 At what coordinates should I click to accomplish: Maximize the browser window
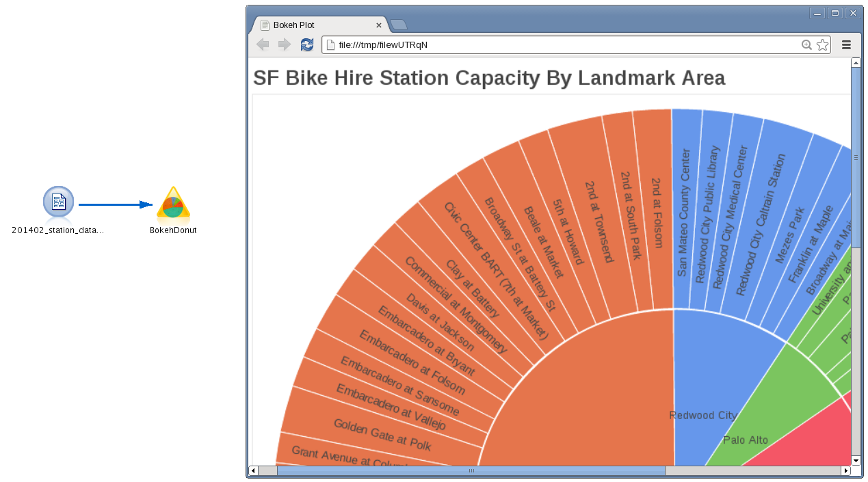pyautogui.click(x=835, y=13)
